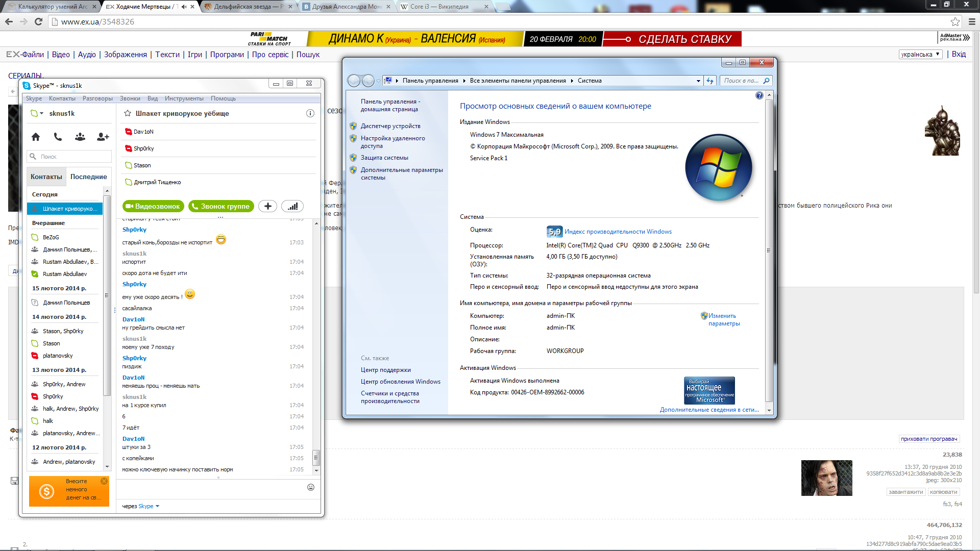
Task: Click the plus add-to-conversation button
Action: [267, 206]
